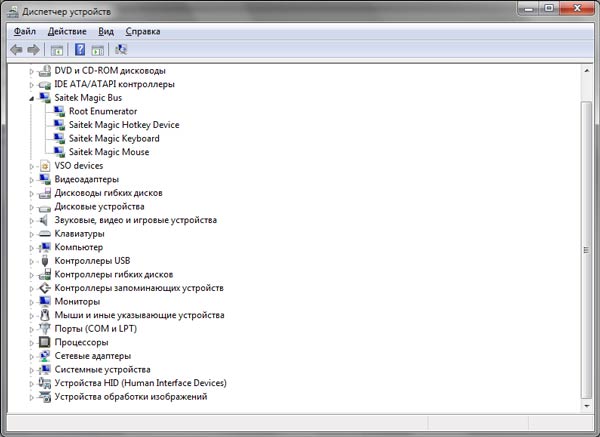Open the Действие menu
Viewport: 600px width, 437px height.
coord(67,31)
